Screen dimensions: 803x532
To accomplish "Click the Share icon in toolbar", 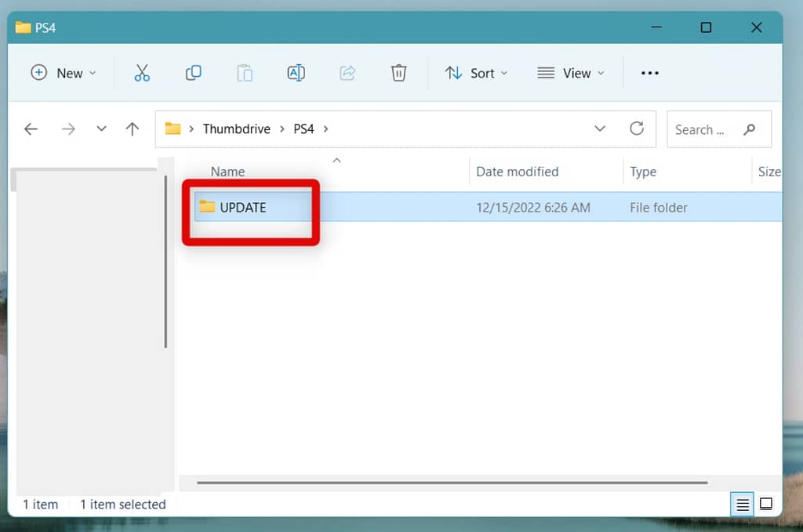I will [347, 73].
